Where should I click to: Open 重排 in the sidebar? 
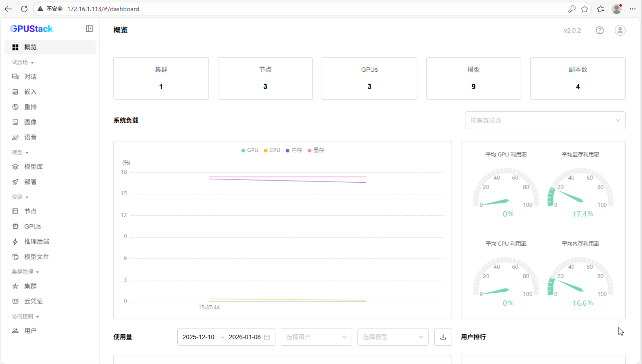tap(50, 107)
